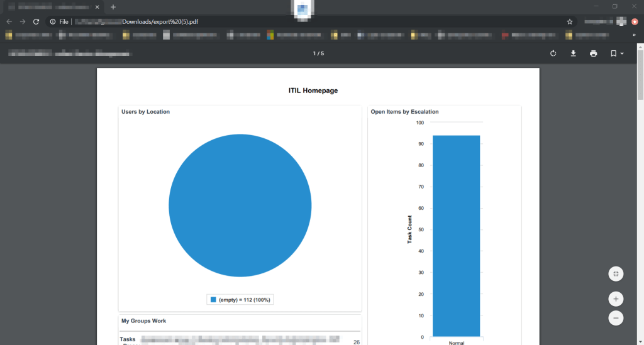Go back to the previous page
Image resolution: width=644 pixels, height=345 pixels.
pos(9,21)
